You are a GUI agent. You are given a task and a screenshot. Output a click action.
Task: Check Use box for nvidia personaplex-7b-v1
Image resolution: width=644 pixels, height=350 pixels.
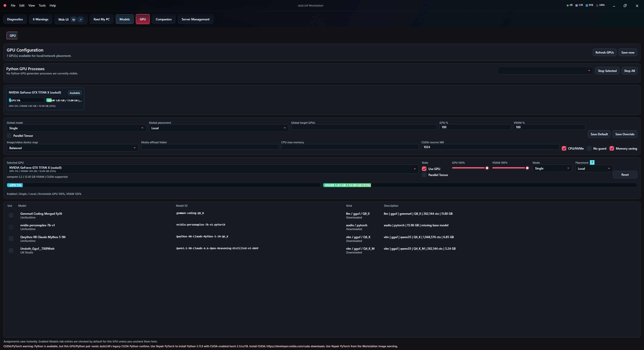(11, 227)
